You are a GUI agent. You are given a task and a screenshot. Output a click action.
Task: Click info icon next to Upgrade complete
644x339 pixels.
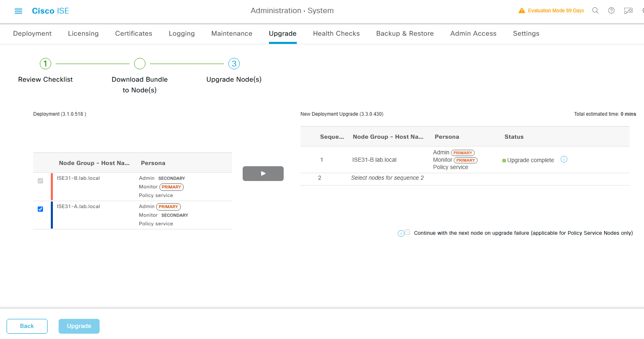tap(564, 159)
